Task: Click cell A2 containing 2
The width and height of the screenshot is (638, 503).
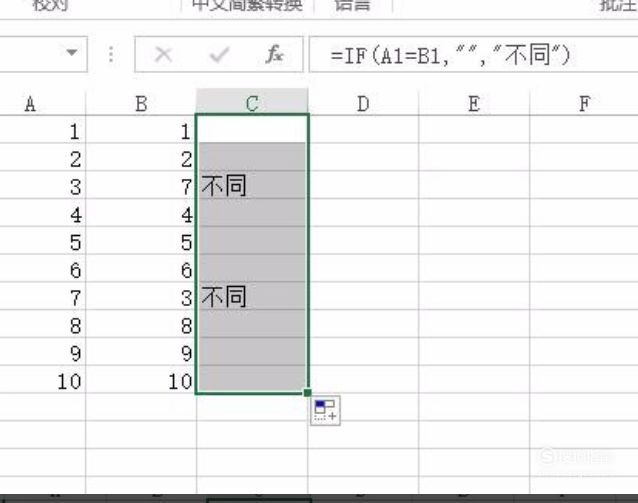Action: (42, 157)
